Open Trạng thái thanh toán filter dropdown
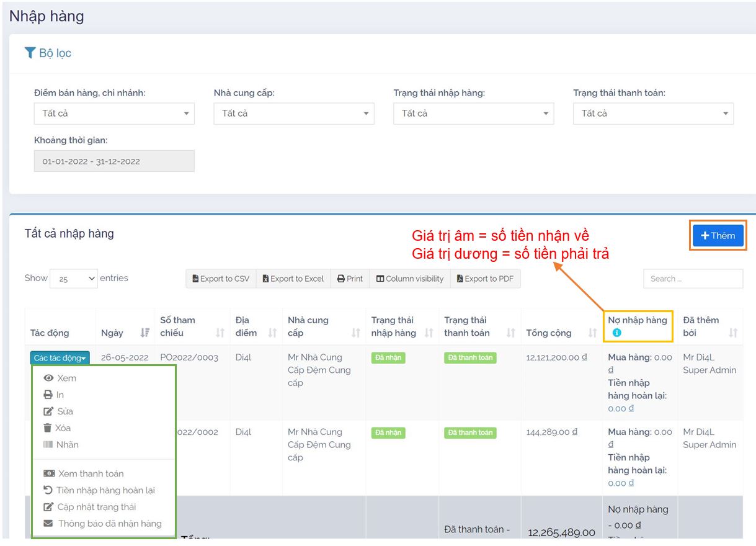 [653, 114]
